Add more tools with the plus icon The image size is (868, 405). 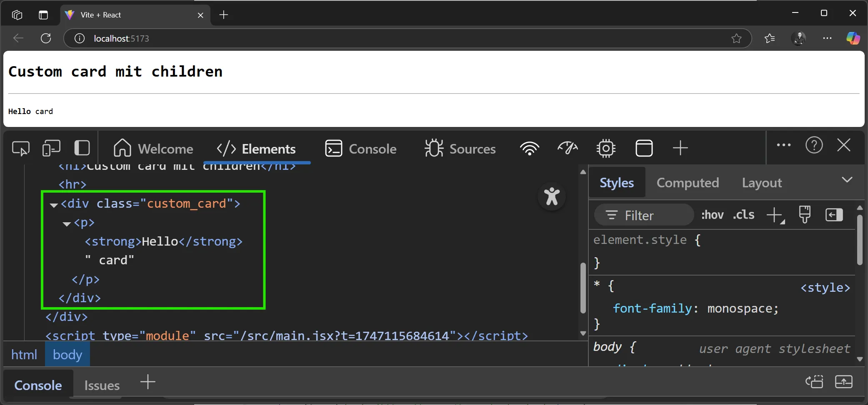[680, 148]
